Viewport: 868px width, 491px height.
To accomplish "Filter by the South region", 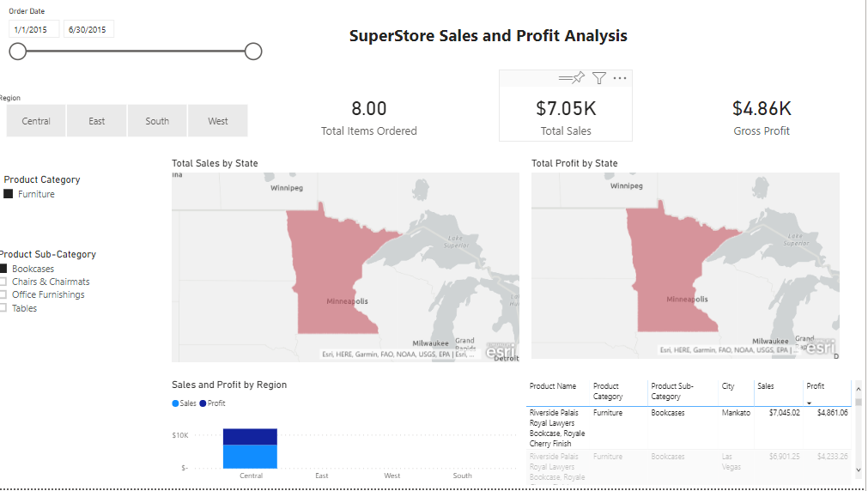I will [157, 121].
